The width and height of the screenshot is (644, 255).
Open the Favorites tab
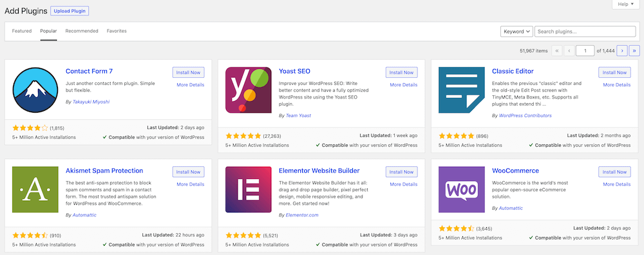point(117,31)
